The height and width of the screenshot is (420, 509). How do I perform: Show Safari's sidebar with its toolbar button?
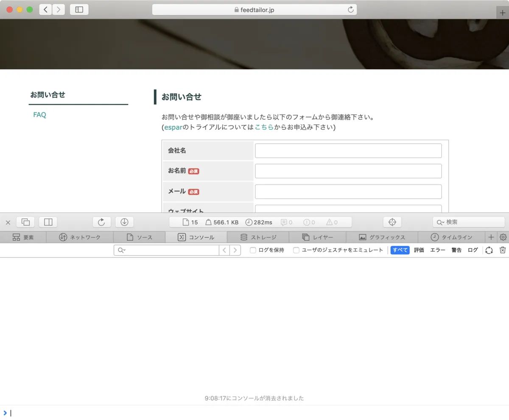pyautogui.click(x=79, y=9)
